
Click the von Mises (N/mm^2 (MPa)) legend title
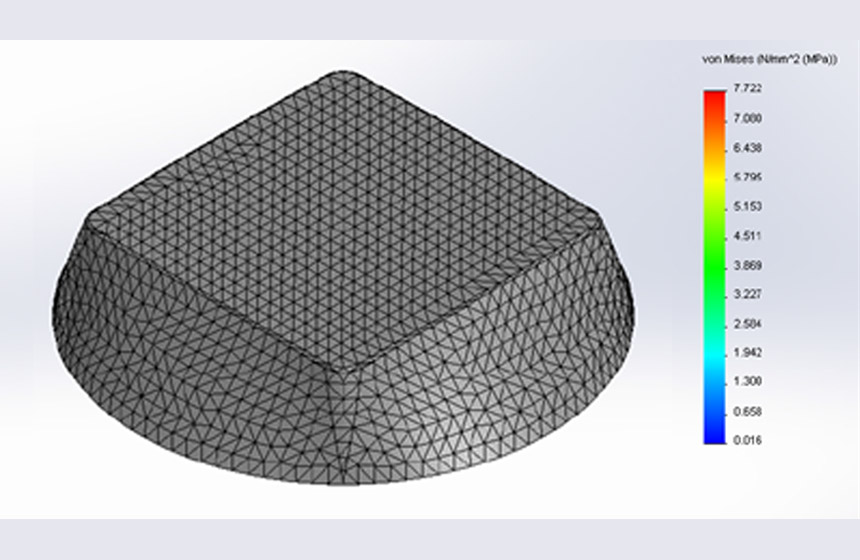[770, 59]
